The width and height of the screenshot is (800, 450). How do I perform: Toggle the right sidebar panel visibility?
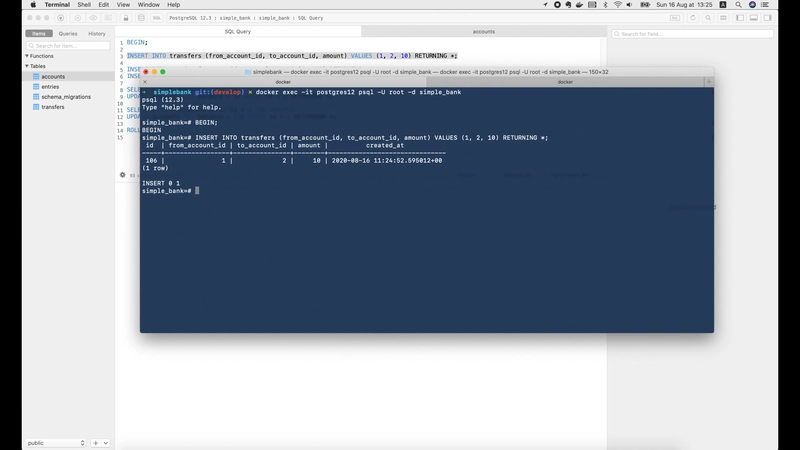click(768, 17)
